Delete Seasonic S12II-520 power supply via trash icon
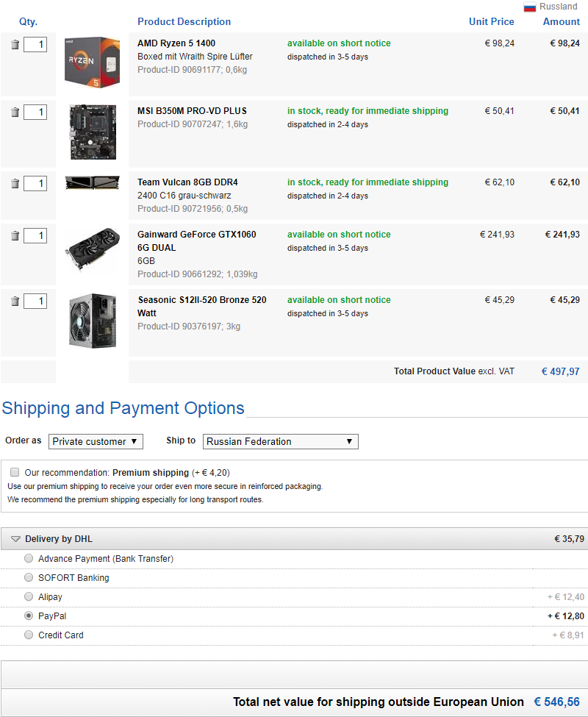The image size is (588, 717). tap(15, 302)
